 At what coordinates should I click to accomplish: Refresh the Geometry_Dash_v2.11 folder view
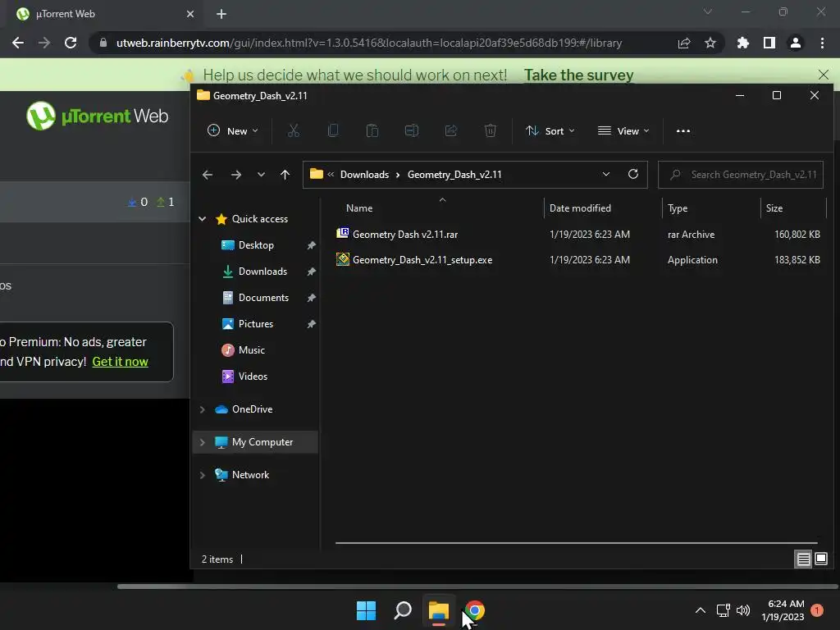[x=633, y=174]
